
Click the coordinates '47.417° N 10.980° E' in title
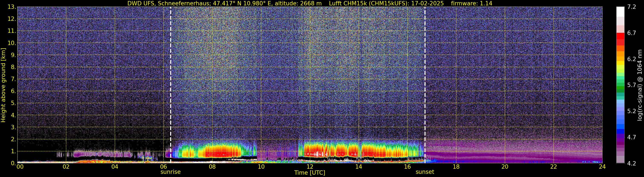[240, 3]
